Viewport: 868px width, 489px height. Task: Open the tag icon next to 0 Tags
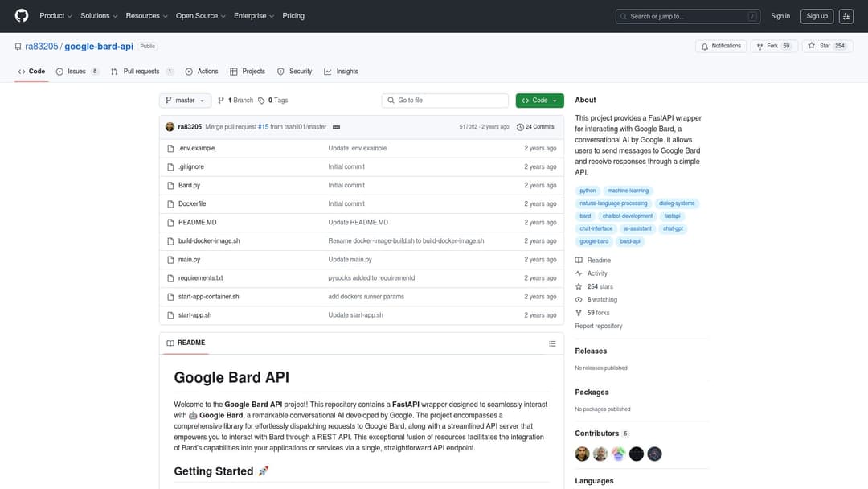261,101
